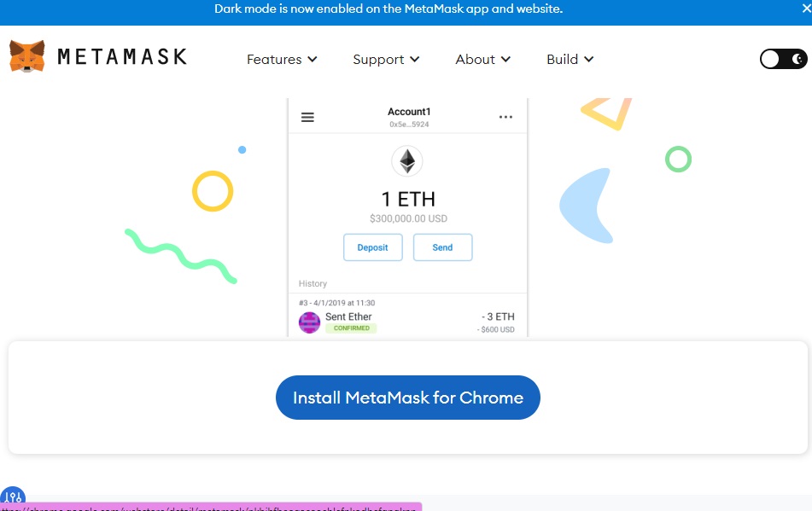Image resolution: width=812 pixels, height=511 pixels.
Task: Click Install MetaMask for Chrome
Action: click(408, 398)
